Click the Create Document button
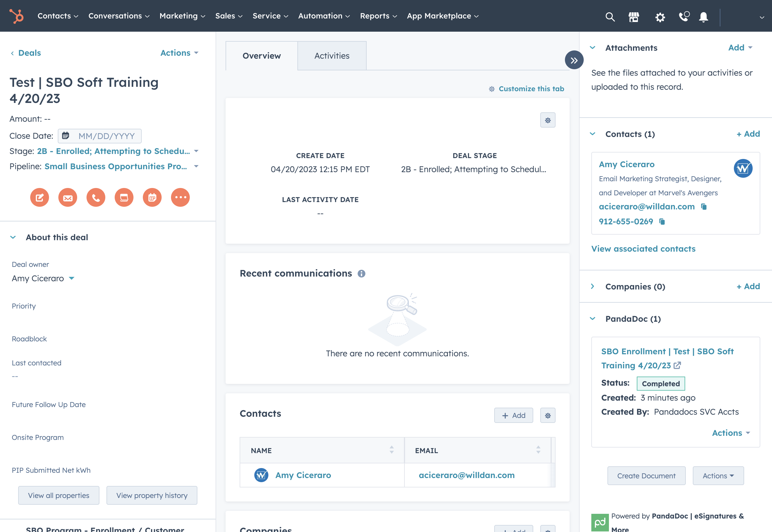This screenshot has width=772, height=532. [646, 476]
